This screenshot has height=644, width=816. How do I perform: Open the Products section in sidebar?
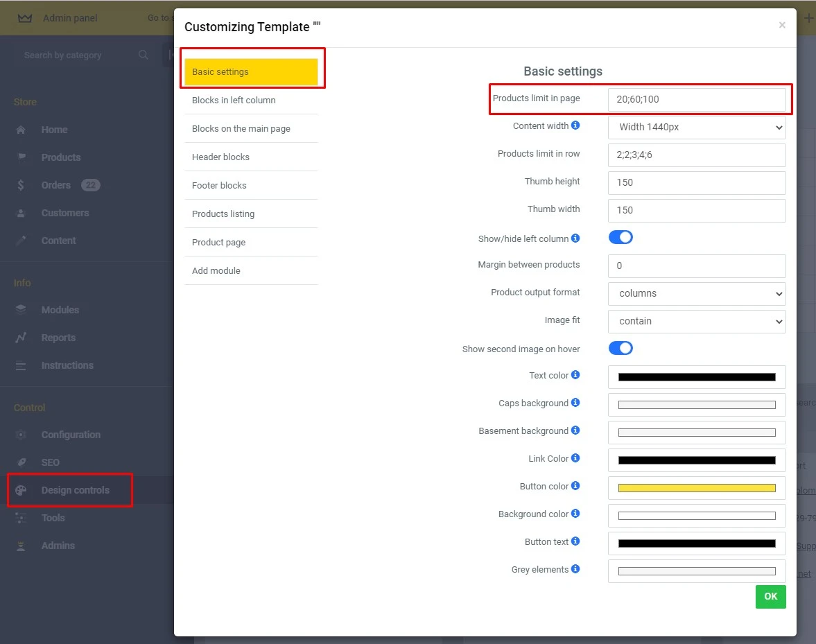click(x=60, y=157)
